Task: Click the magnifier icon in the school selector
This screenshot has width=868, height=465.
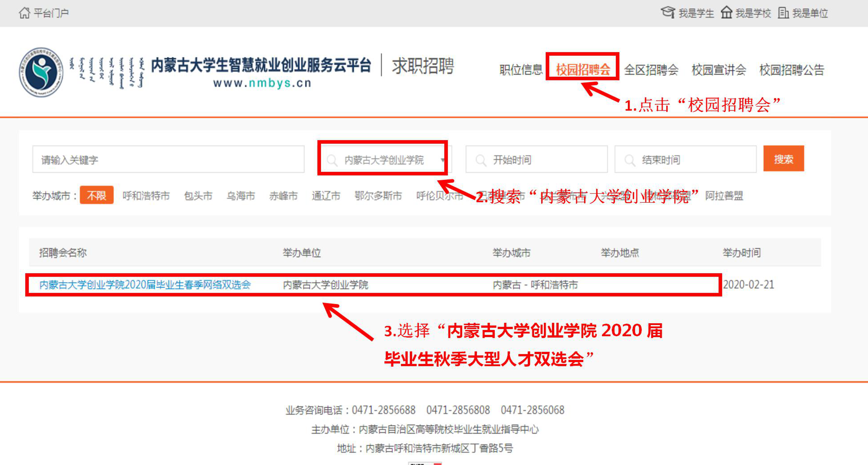Action: pyautogui.click(x=332, y=160)
